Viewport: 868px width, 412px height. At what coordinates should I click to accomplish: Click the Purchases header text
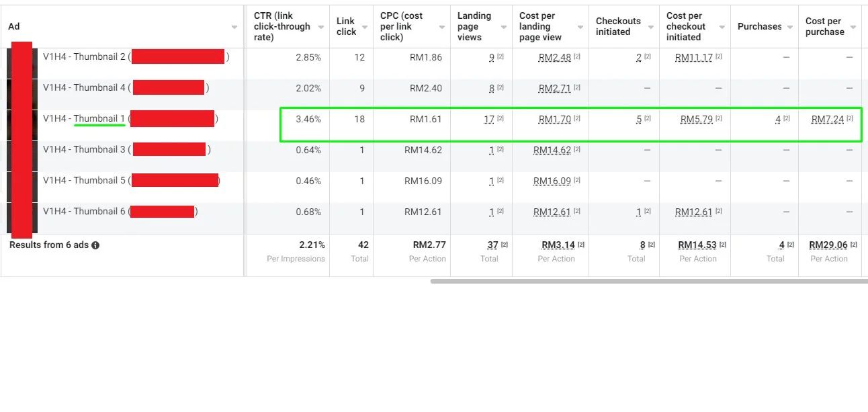point(760,27)
